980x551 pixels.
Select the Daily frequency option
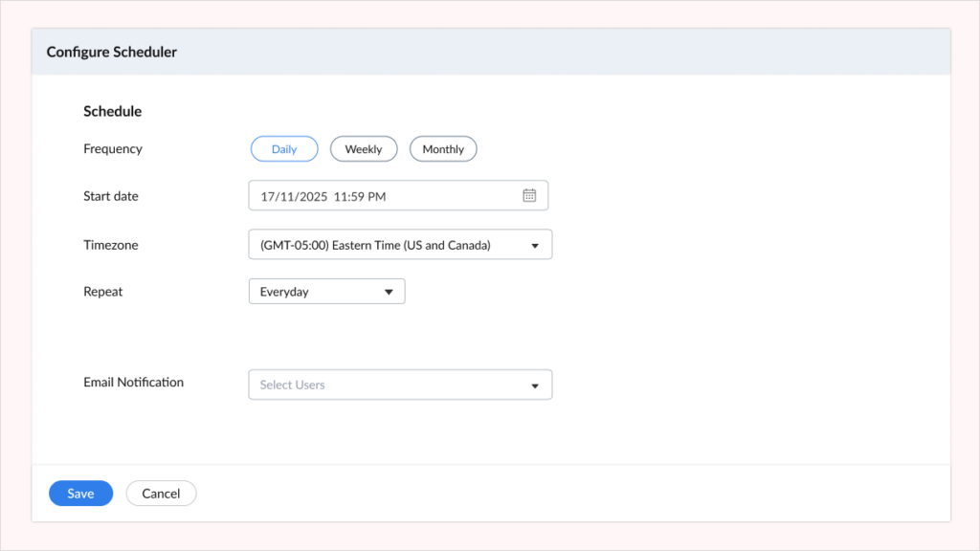tap(284, 148)
